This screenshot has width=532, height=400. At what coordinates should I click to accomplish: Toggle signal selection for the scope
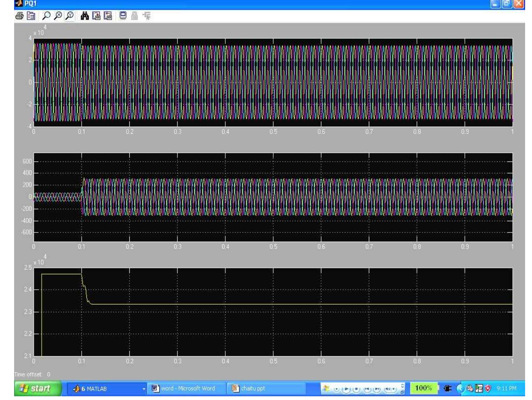click(x=146, y=16)
